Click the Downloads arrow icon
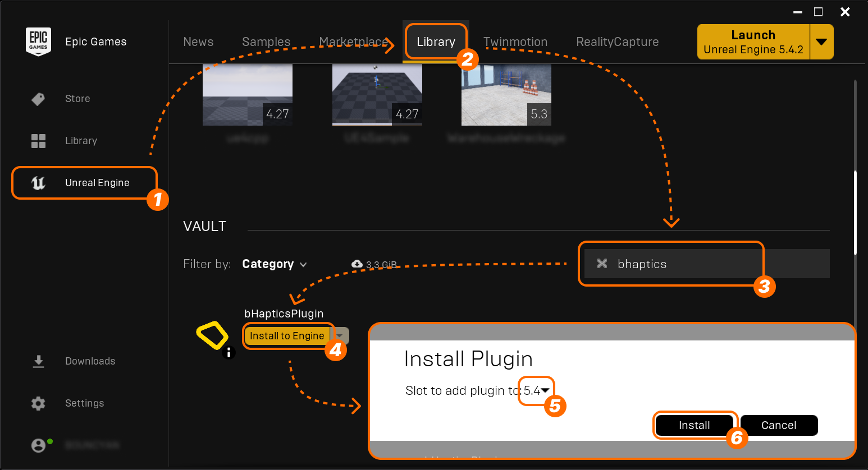Image resolution: width=868 pixels, height=470 pixels. [x=38, y=361]
